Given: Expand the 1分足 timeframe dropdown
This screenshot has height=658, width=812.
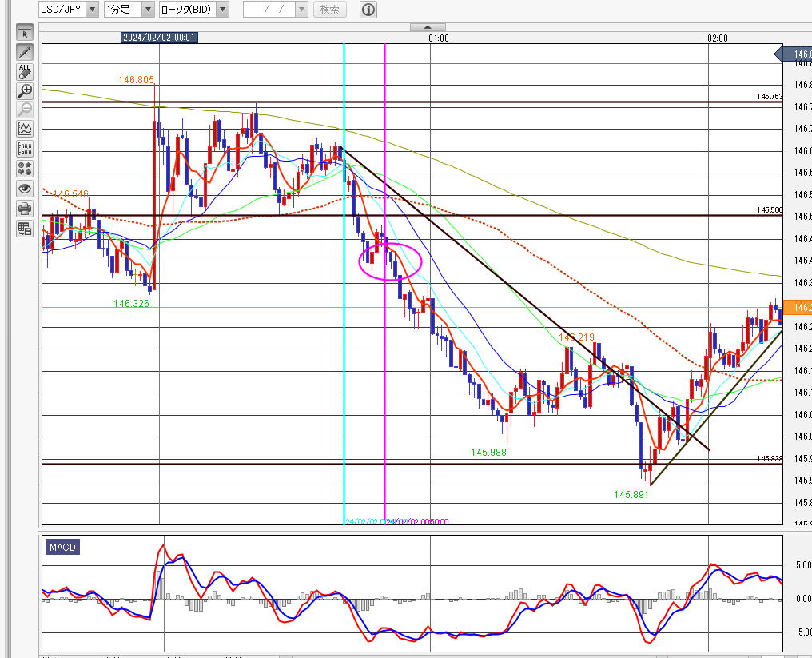Looking at the screenshot, I should click(x=148, y=10).
